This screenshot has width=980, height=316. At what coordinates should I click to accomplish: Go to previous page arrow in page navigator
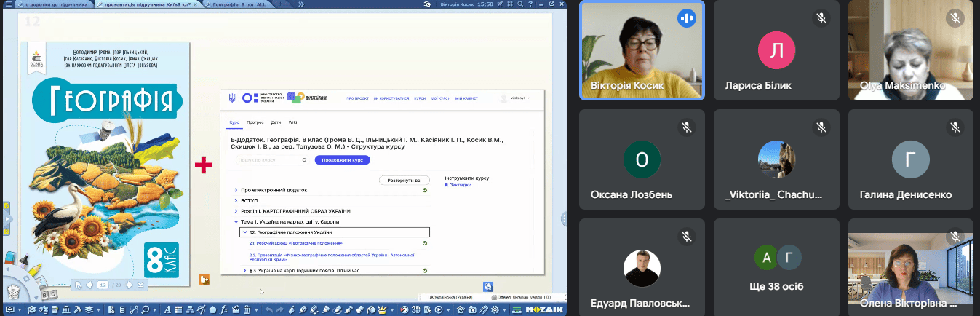(x=89, y=285)
